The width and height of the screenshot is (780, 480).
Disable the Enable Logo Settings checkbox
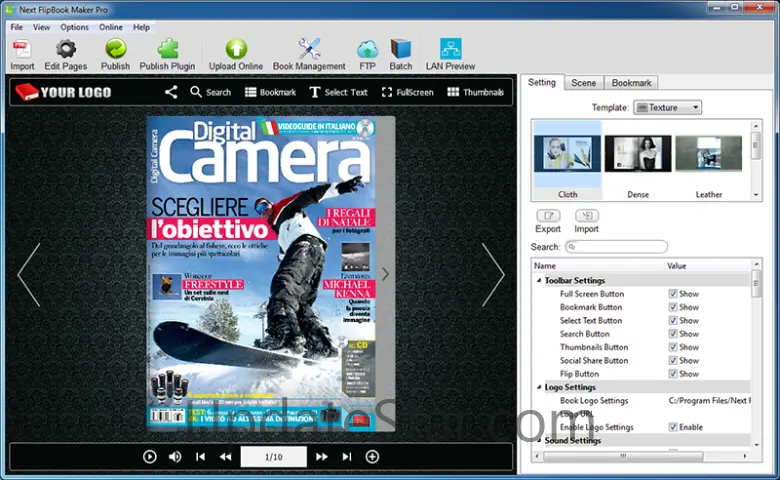[x=673, y=427]
